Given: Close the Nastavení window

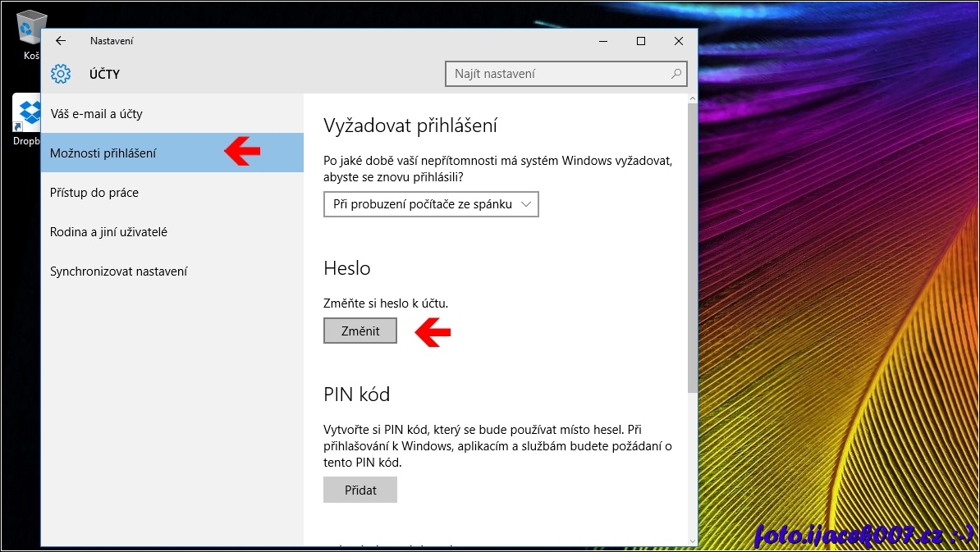Looking at the screenshot, I should [678, 41].
